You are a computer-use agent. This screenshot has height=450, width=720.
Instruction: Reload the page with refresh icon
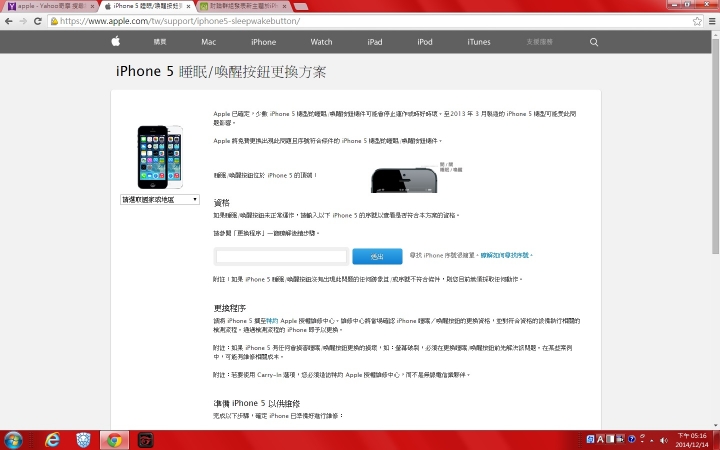click(x=38, y=21)
